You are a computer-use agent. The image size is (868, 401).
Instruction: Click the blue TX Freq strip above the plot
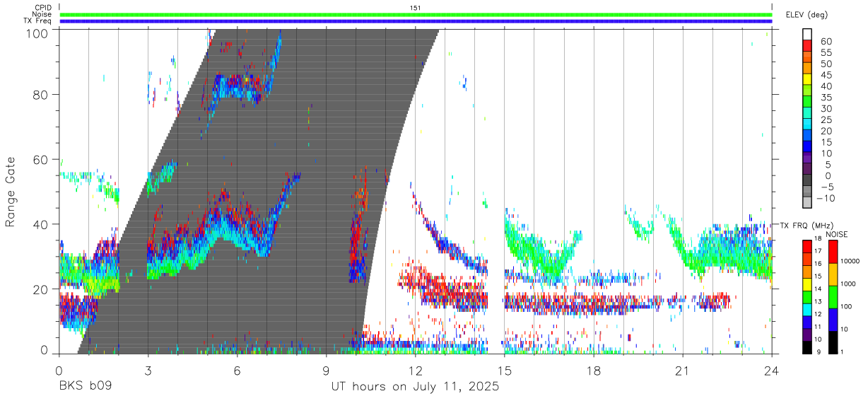coord(416,21)
